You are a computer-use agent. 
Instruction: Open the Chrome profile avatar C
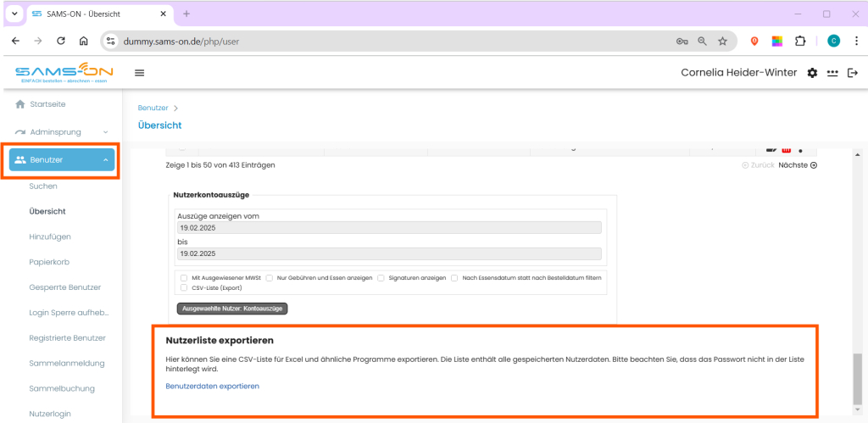click(833, 41)
